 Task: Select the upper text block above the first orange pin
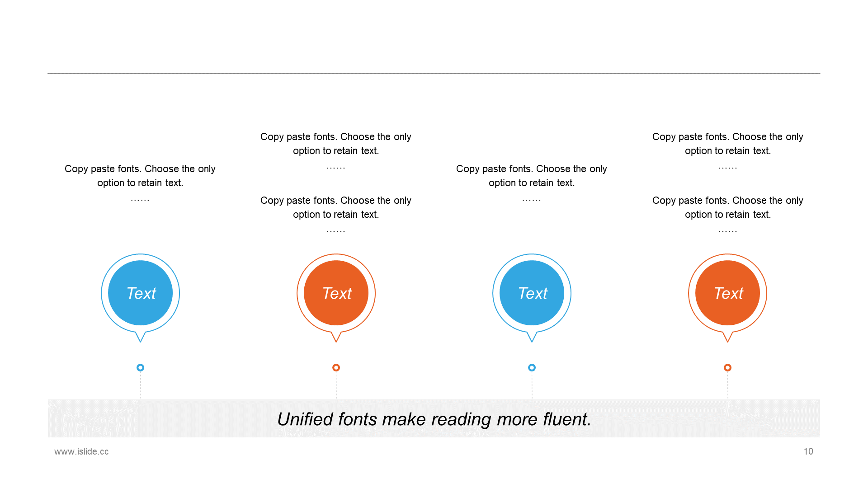click(x=336, y=150)
